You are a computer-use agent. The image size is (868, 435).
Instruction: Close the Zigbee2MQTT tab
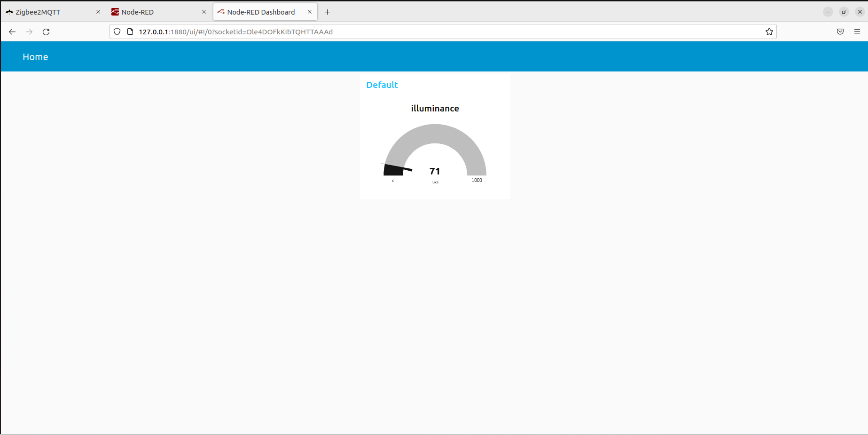click(x=98, y=12)
